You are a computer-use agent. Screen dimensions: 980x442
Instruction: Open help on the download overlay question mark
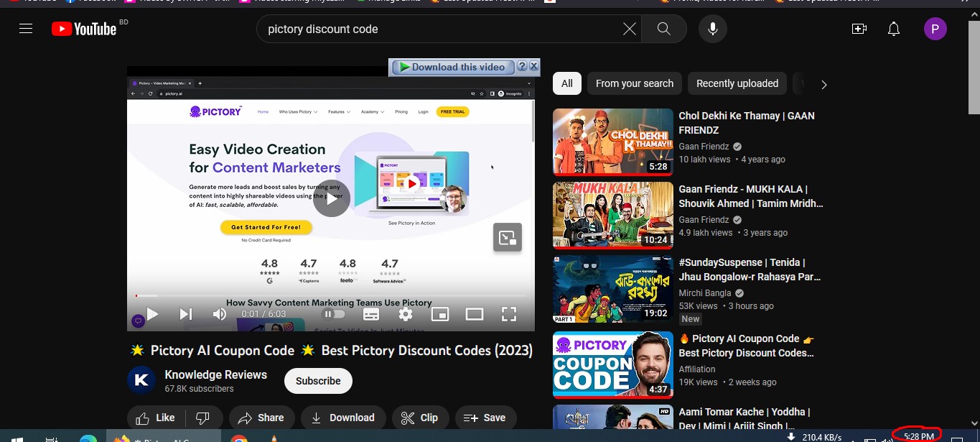(523, 66)
